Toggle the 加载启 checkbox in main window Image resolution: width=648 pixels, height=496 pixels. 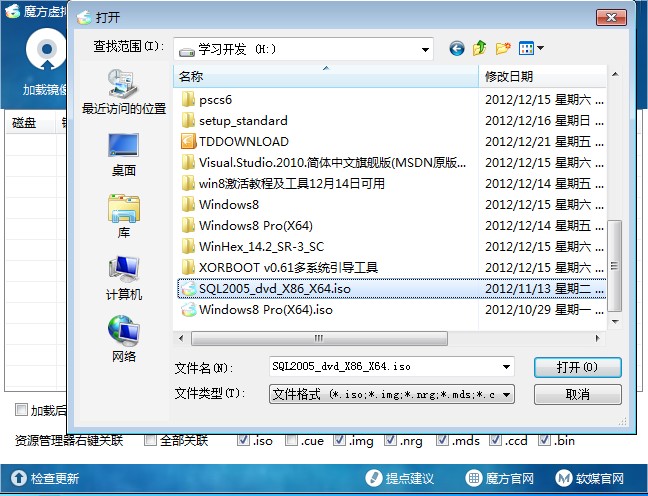21,410
